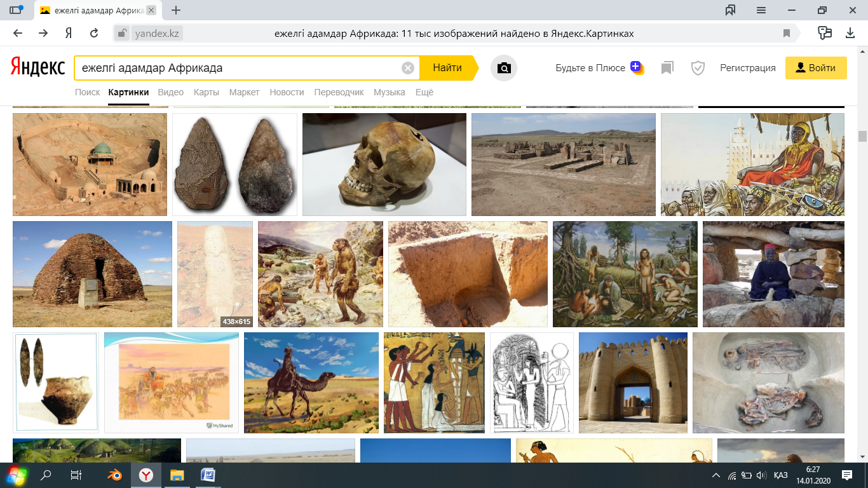Switch to the Видео tab
The height and width of the screenshot is (488, 868).
(x=170, y=92)
